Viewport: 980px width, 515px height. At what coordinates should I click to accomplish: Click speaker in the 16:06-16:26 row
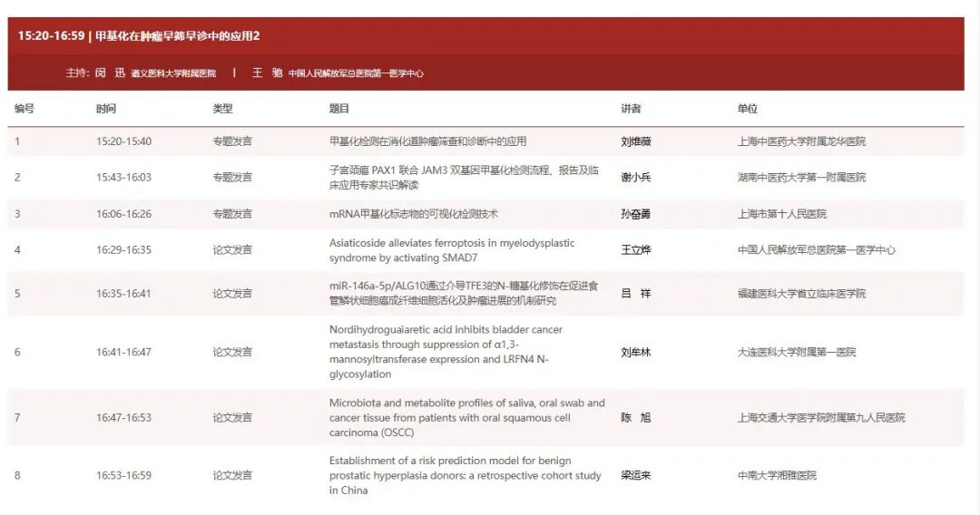[636, 214]
